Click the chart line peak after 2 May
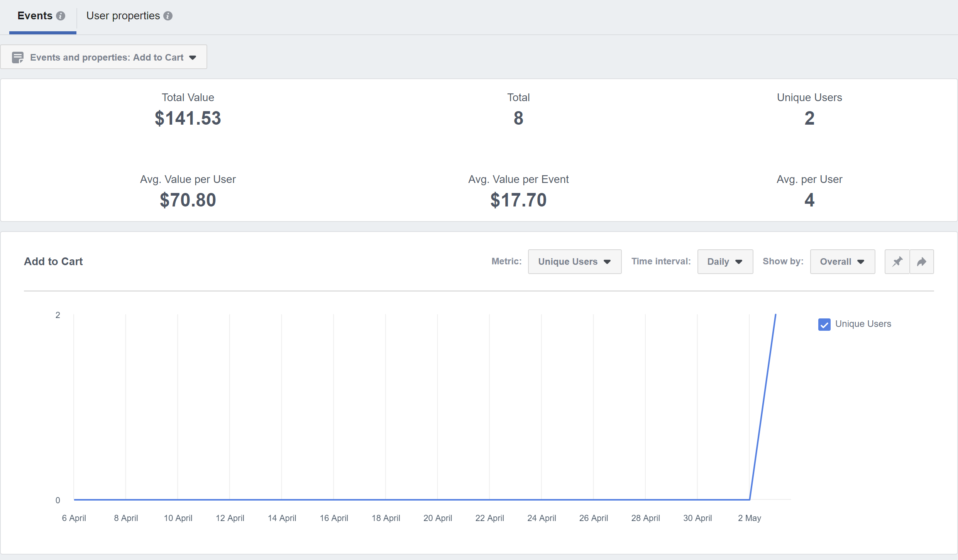The image size is (958, 560). [x=775, y=315]
